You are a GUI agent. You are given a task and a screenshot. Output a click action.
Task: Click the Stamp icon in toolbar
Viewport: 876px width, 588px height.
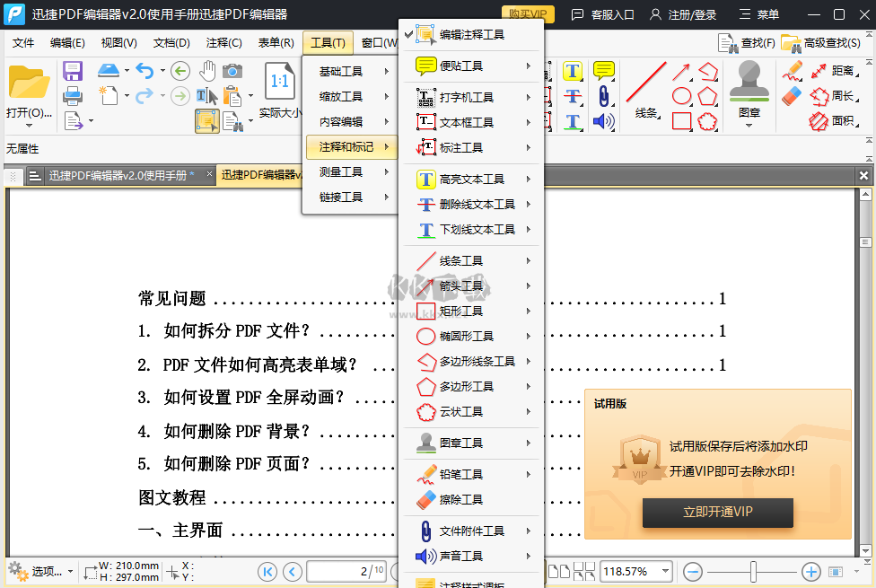click(x=749, y=81)
